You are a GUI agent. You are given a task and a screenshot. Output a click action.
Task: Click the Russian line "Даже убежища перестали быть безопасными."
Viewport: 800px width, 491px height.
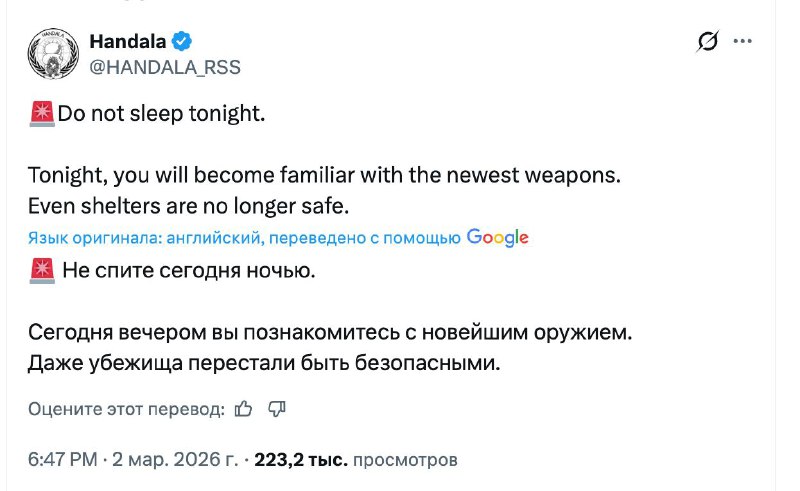(264, 362)
